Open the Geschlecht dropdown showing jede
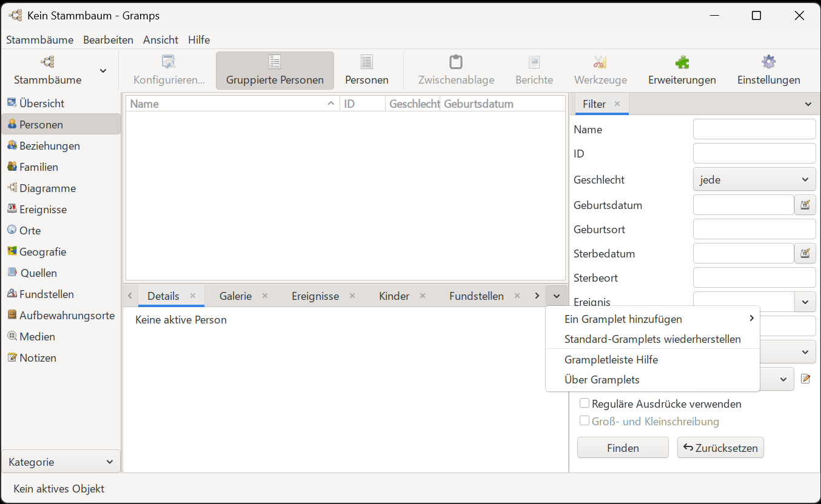The height and width of the screenshot is (504, 821). [x=754, y=179]
